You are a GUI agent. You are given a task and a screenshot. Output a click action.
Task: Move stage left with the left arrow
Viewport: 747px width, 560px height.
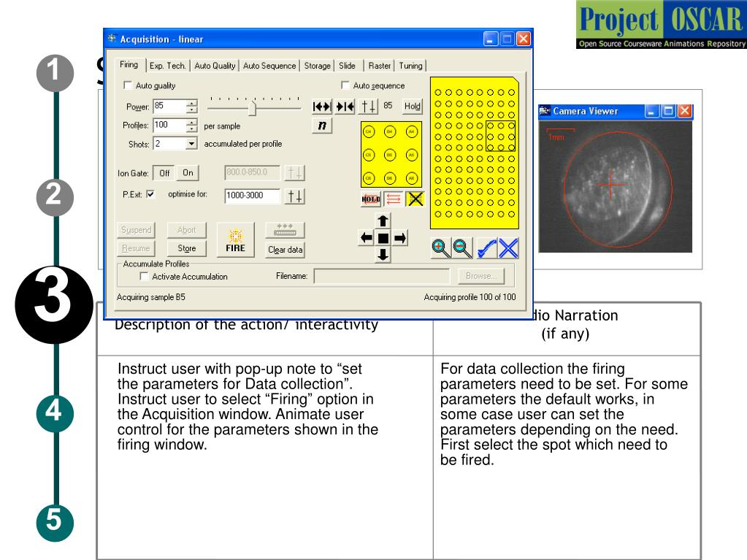tap(366, 237)
